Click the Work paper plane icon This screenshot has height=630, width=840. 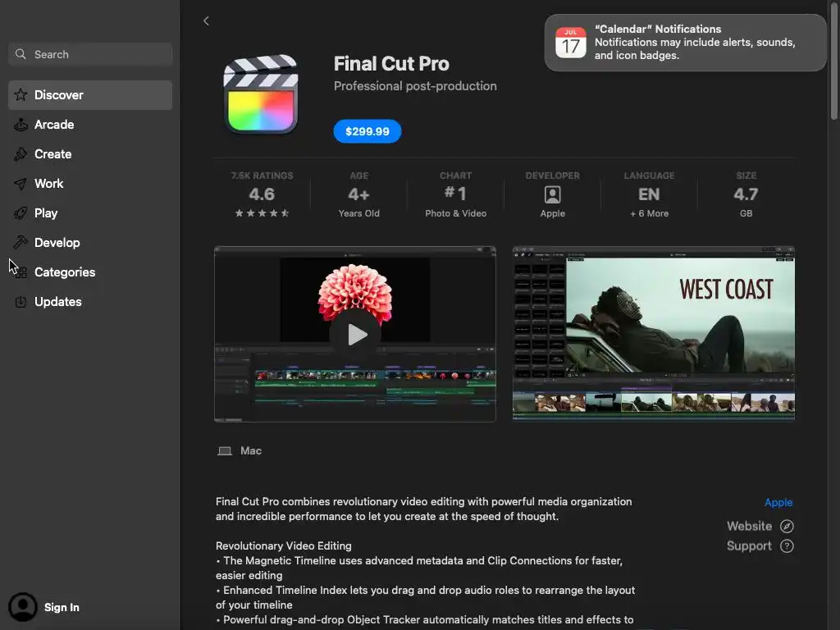tap(21, 183)
